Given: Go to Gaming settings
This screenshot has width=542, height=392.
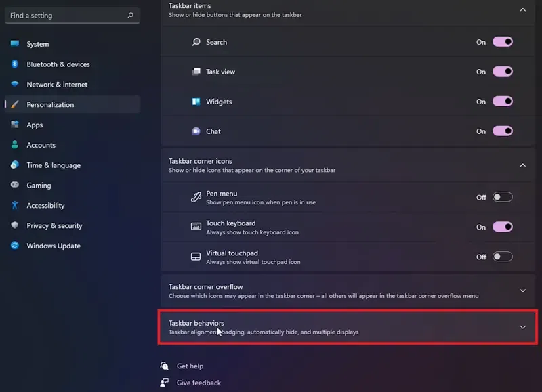Looking at the screenshot, I should (72, 185).
